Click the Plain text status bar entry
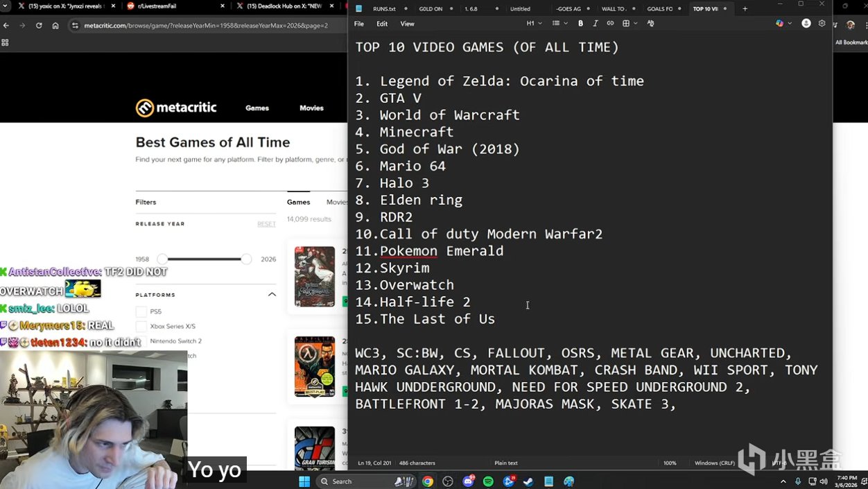 point(505,463)
